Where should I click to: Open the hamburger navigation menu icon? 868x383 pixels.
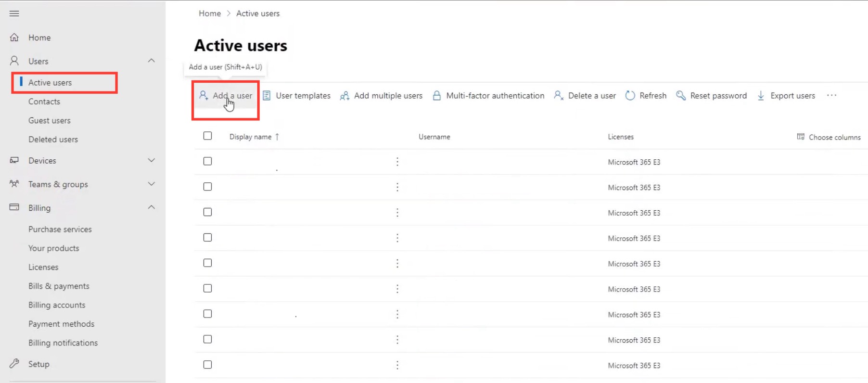click(x=14, y=13)
